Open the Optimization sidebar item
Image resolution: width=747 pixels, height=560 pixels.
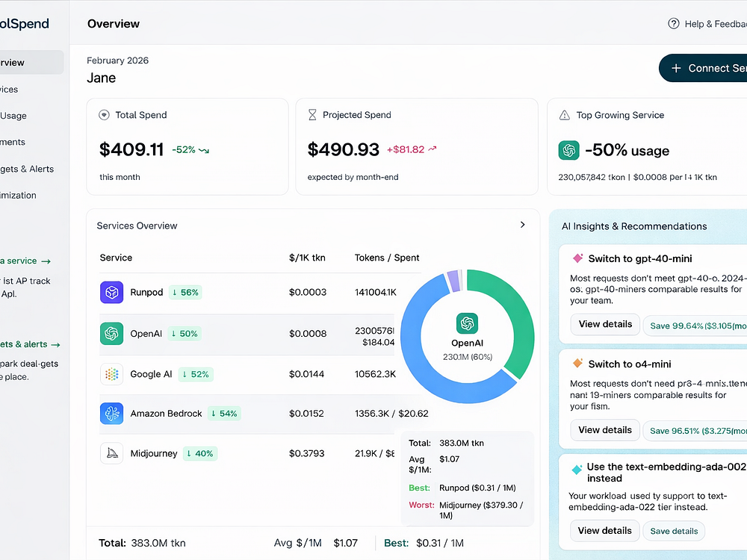pyautogui.click(x=18, y=195)
